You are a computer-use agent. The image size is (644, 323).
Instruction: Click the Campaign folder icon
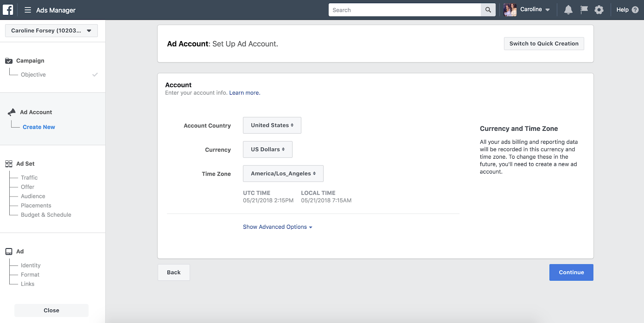coord(9,61)
